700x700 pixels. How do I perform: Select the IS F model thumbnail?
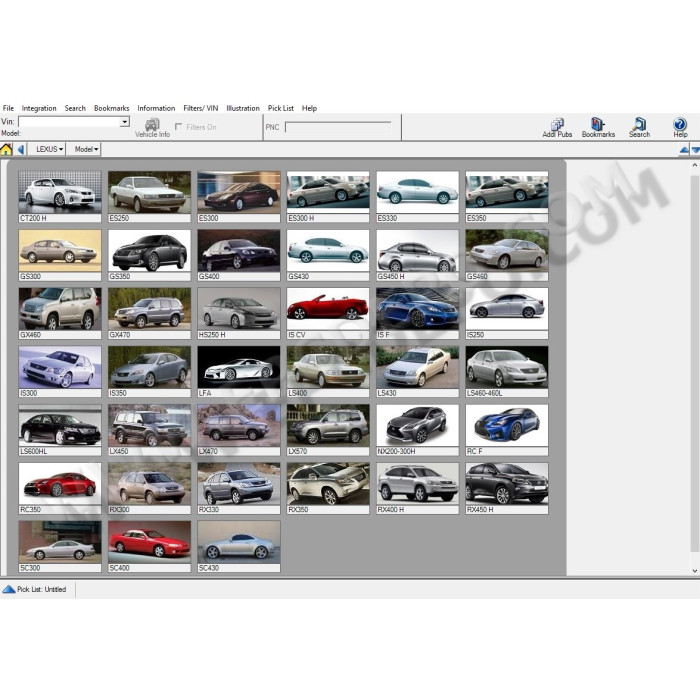417,313
